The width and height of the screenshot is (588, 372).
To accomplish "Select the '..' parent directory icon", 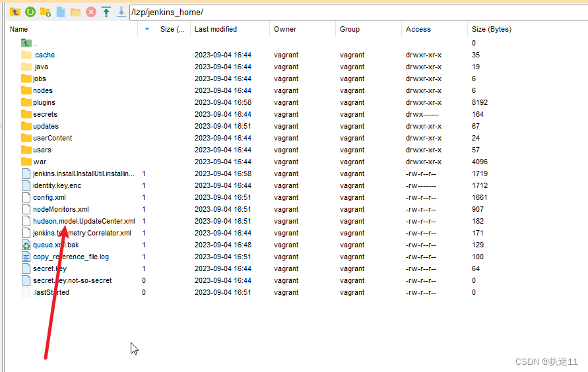I will coord(26,43).
